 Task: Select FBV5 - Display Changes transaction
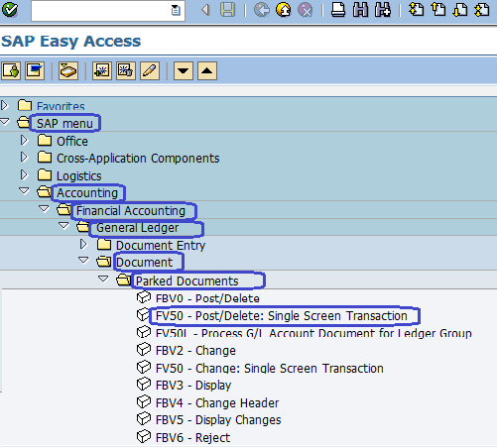click(x=218, y=420)
